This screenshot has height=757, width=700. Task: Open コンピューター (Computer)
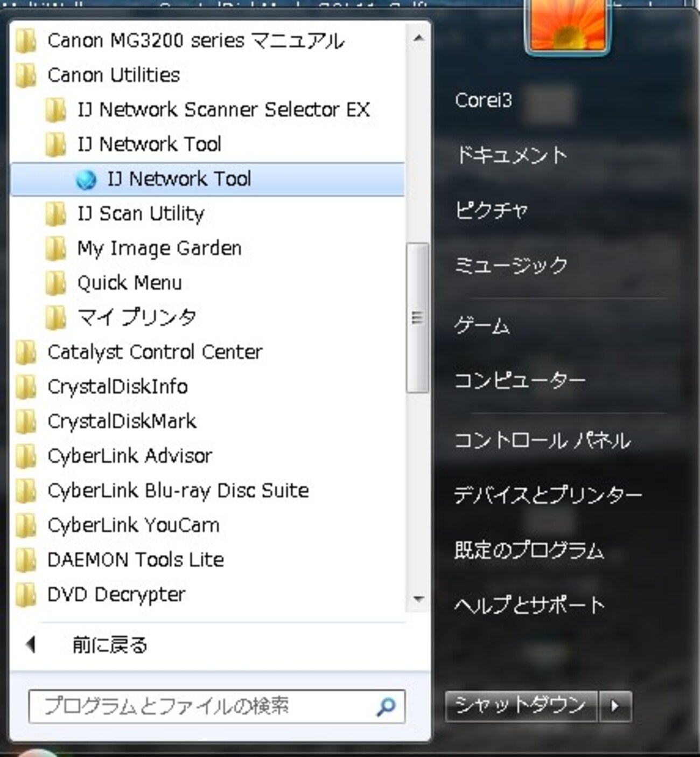click(520, 381)
